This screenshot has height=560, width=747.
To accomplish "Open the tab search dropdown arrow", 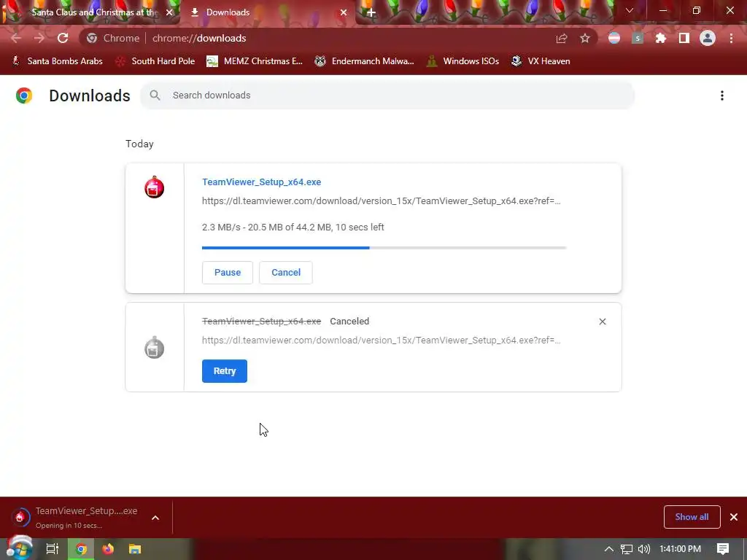I will 630,10.
